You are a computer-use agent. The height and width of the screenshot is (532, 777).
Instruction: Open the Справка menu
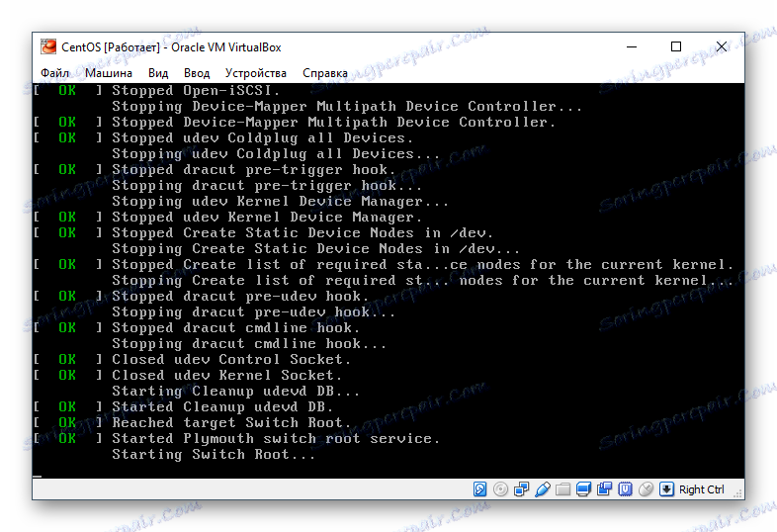tap(325, 73)
